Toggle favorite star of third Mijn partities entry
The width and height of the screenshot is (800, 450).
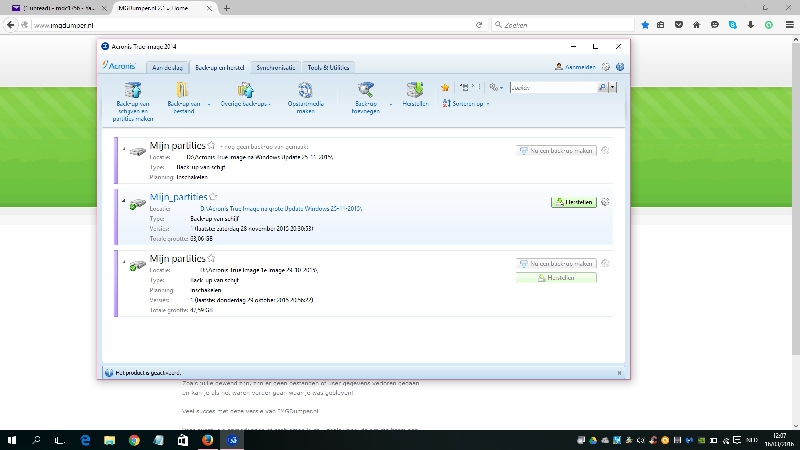click(211, 258)
